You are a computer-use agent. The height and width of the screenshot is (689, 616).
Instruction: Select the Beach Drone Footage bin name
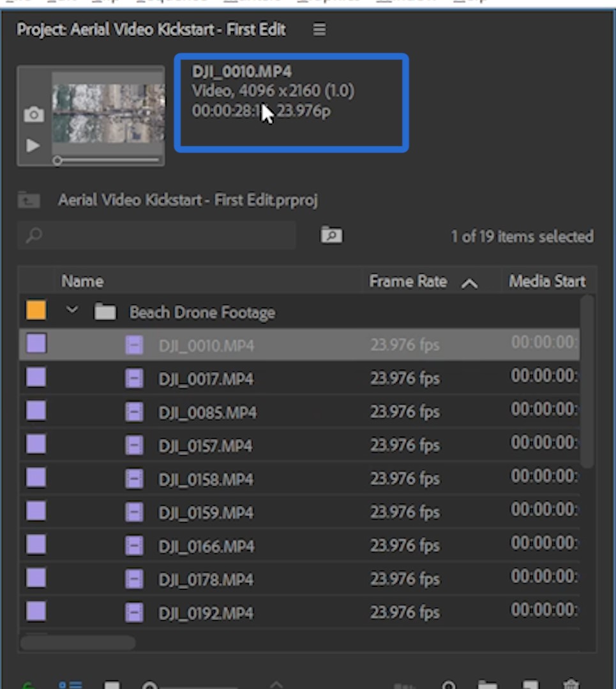202,313
